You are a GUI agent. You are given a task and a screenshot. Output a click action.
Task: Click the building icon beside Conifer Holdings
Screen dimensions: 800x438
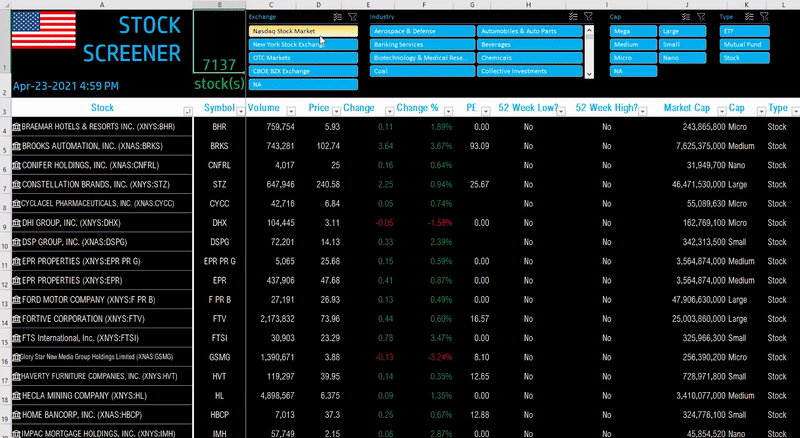click(16, 165)
